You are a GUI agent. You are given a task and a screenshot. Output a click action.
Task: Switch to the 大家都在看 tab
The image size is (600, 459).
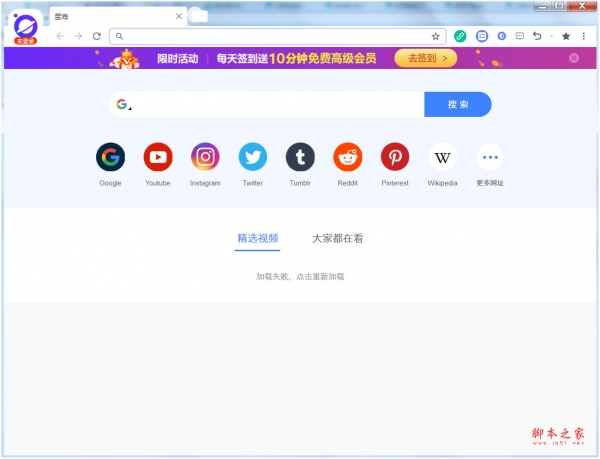coord(338,239)
